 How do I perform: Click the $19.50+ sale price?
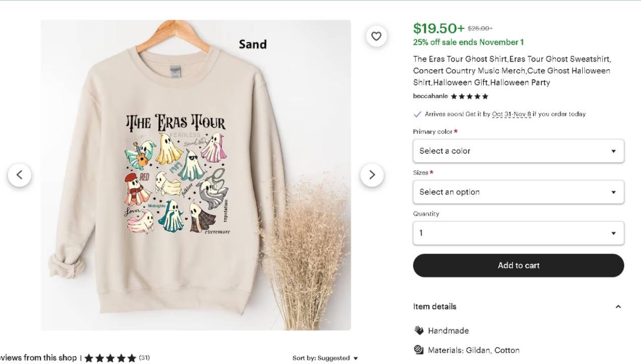438,28
